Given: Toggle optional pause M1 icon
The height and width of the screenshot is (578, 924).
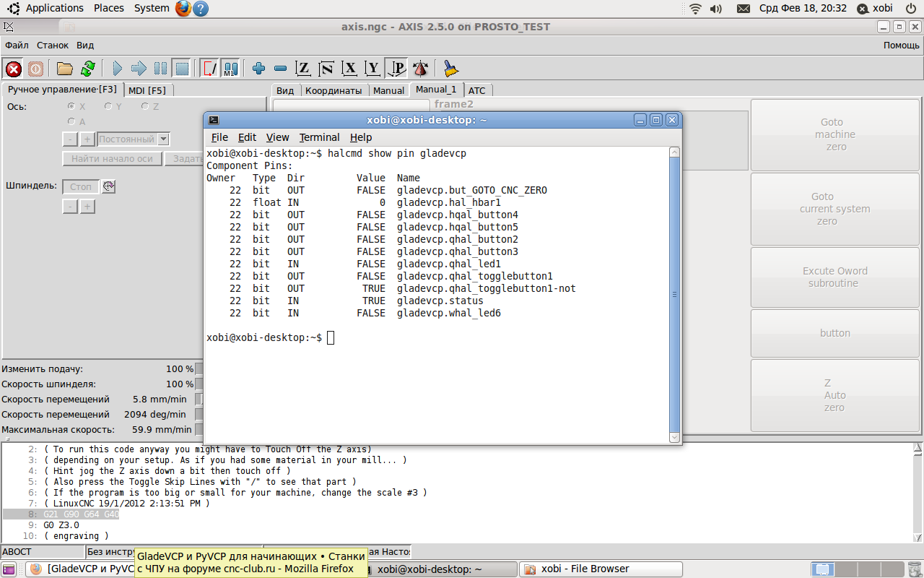Looking at the screenshot, I should 230,69.
